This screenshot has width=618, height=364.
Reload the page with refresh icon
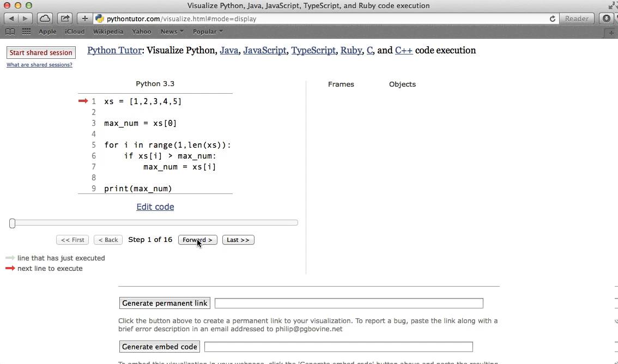click(x=552, y=19)
